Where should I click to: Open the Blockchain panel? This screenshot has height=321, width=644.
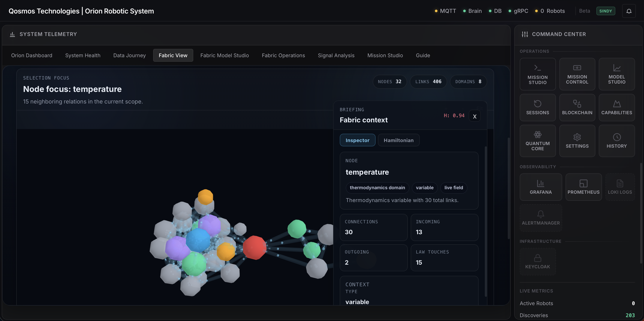577,108
